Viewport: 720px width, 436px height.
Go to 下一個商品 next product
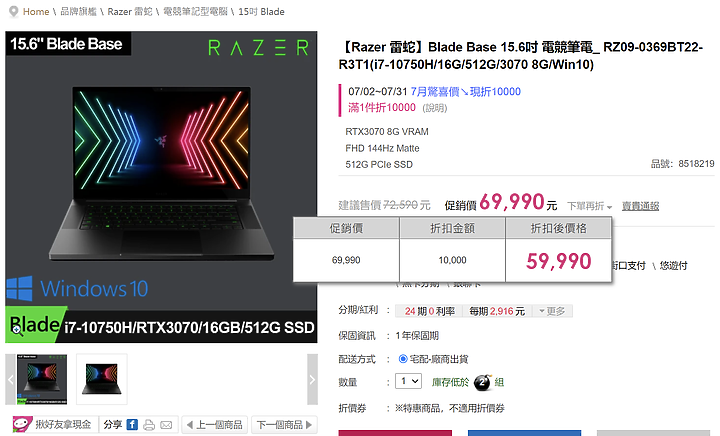284,425
